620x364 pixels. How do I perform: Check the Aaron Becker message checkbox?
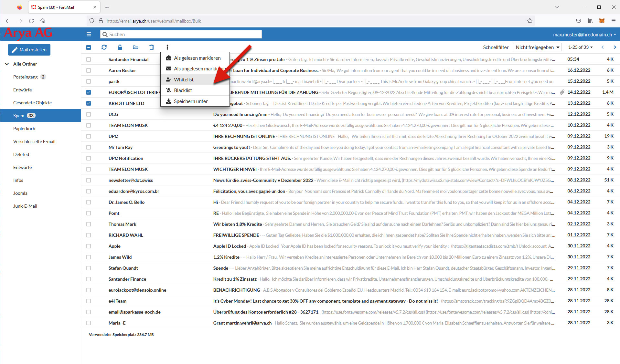(x=89, y=70)
